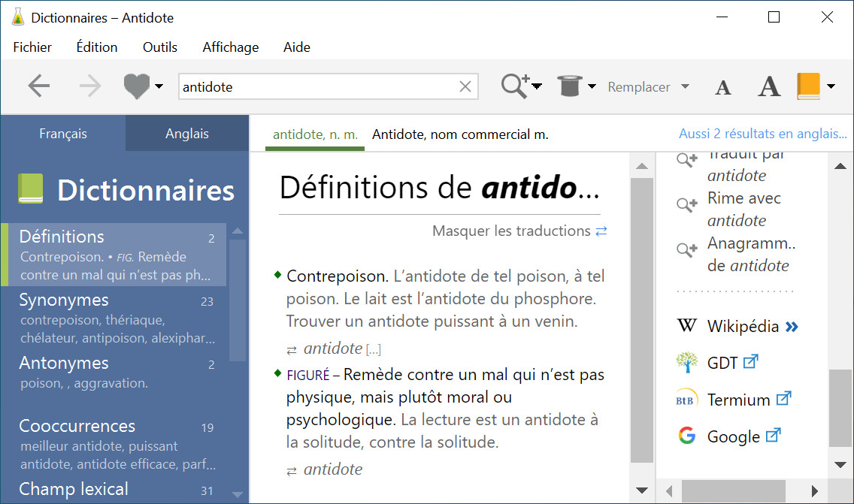Select the Champ lexical dictionary entry
This screenshot has width=854, height=504.
click(114, 489)
